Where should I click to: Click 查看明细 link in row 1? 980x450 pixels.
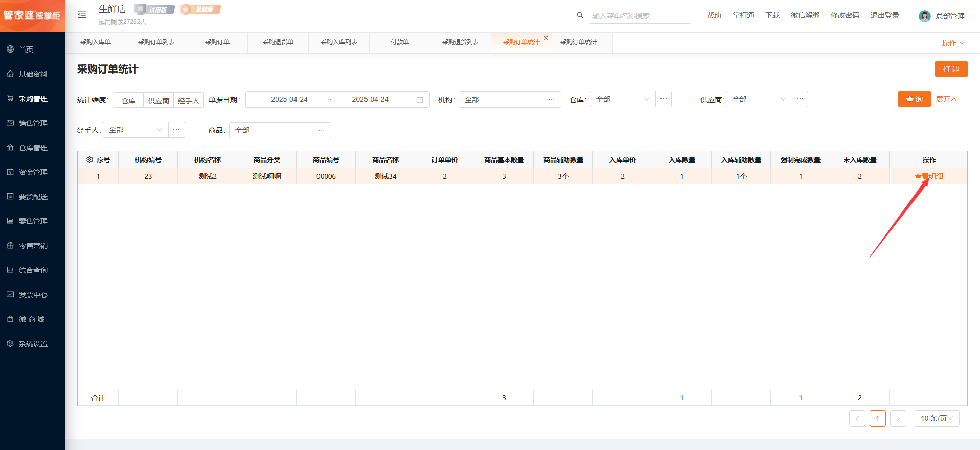point(929,176)
